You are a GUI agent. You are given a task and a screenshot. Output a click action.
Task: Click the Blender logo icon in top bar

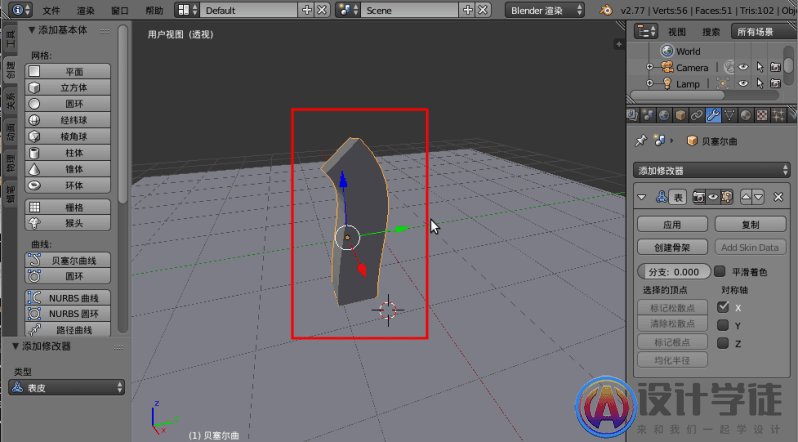click(x=606, y=10)
